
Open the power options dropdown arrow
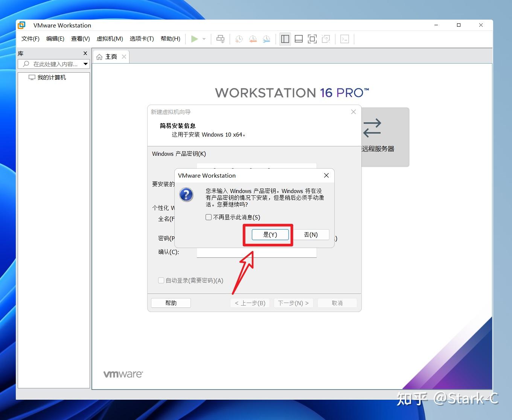click(x=204, y=39)
